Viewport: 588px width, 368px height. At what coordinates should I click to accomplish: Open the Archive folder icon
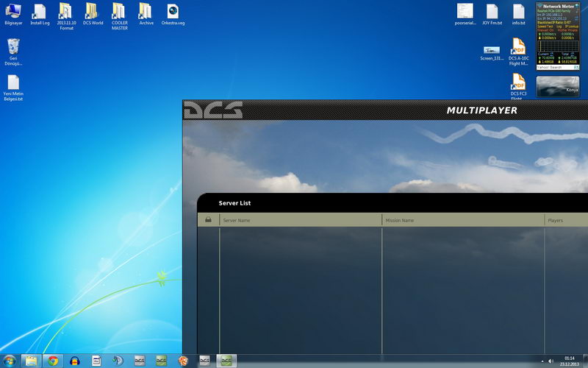pyautogui.click(x=146, y=14)
